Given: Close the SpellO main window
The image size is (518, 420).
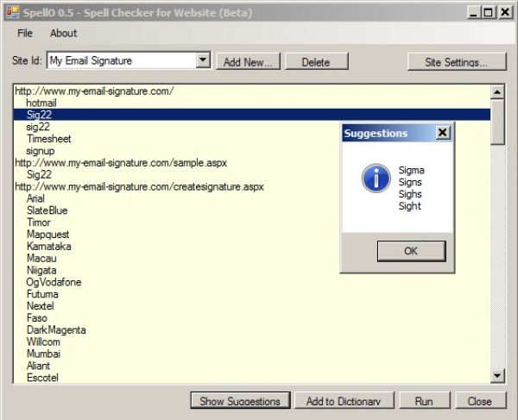Looking at the screenshot, I should coord(505,13).
